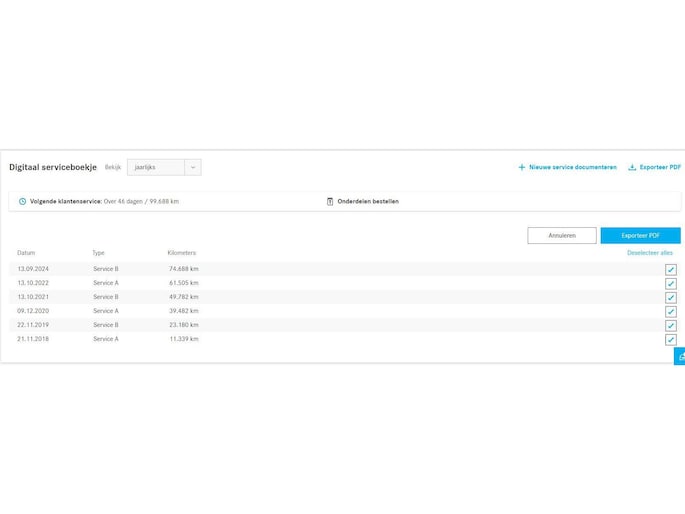Click the clipboard icon for Onderdelen bestellen
This screenshot has height=514, width=685.
(x=330, y=201)
